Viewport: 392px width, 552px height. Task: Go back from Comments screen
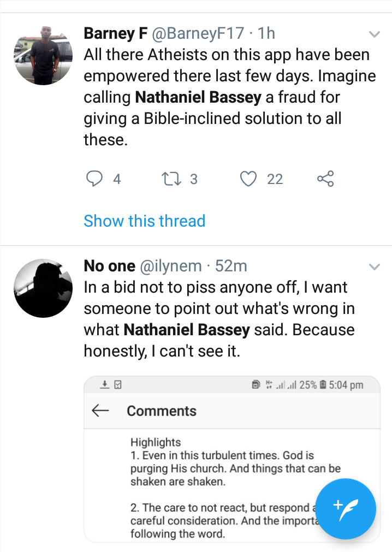coord(100,411)
